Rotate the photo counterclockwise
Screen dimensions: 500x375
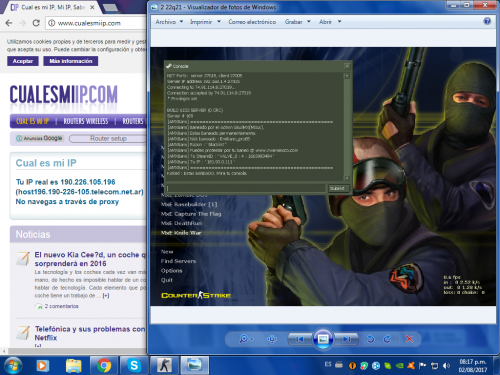pos(370,339)
